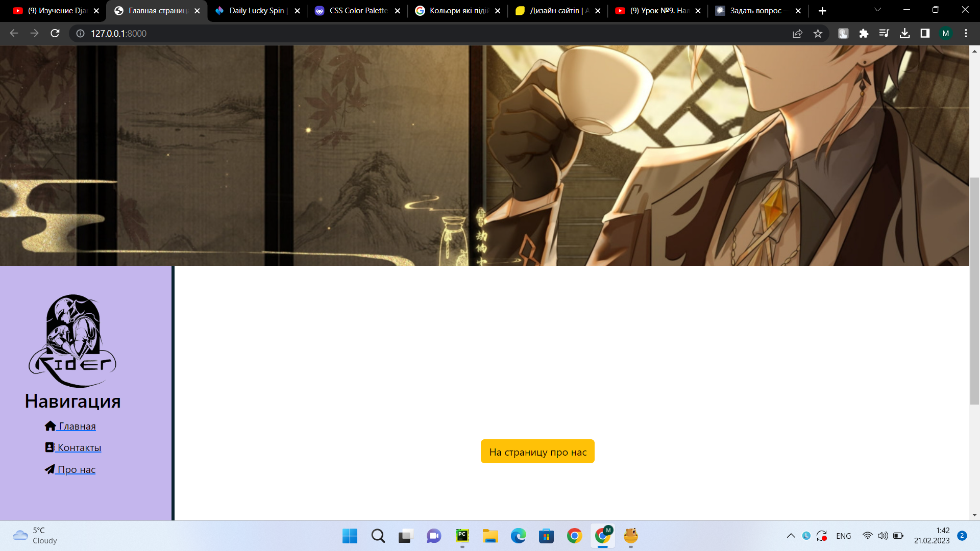Viewport: 980px width, 551px height.
Task: Close the Главная страница tab
Action: (x=197, y=11)
